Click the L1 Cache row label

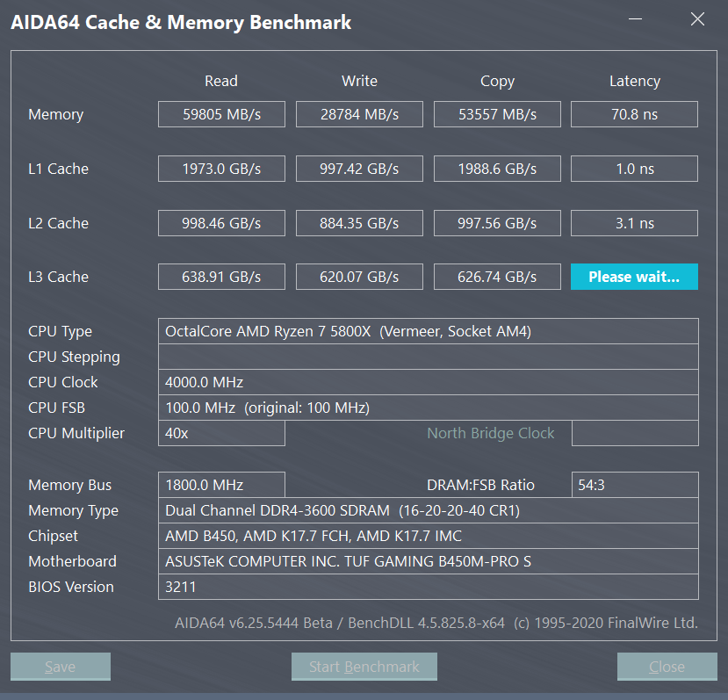tap(59, 169)
